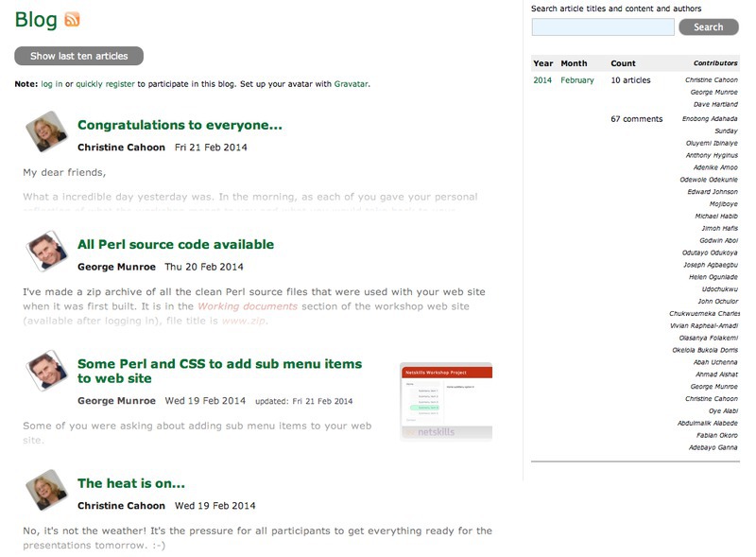
Task: Click Christine Cahoon's avatar on heat post
Action: 44,489
